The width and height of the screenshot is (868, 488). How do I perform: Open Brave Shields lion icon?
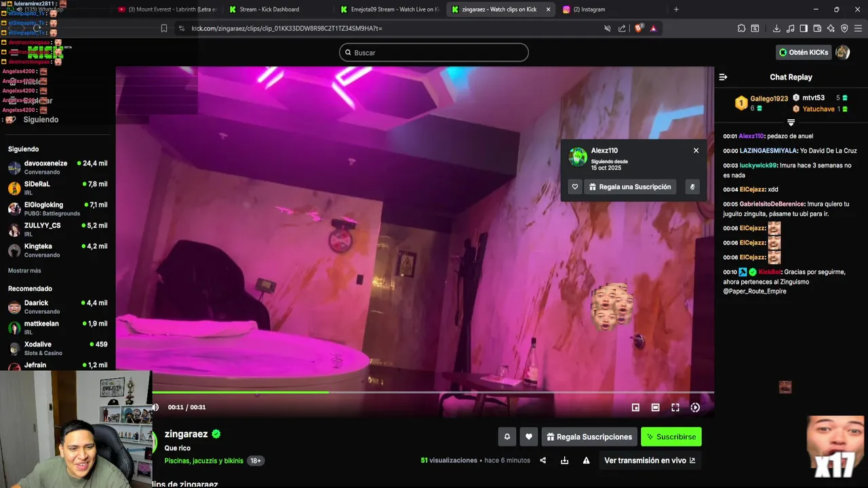(x=638, y=28)
